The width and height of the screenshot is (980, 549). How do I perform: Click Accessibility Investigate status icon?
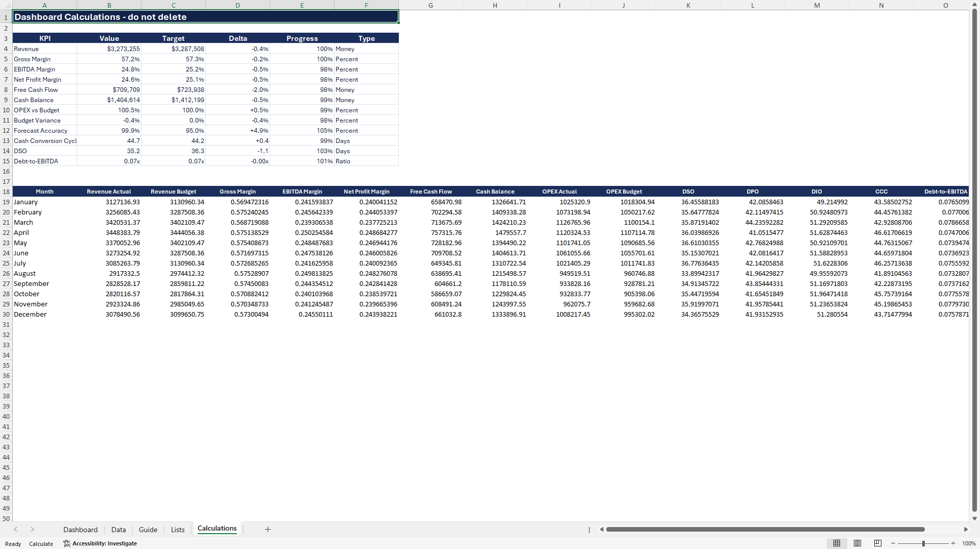[100, 543]
